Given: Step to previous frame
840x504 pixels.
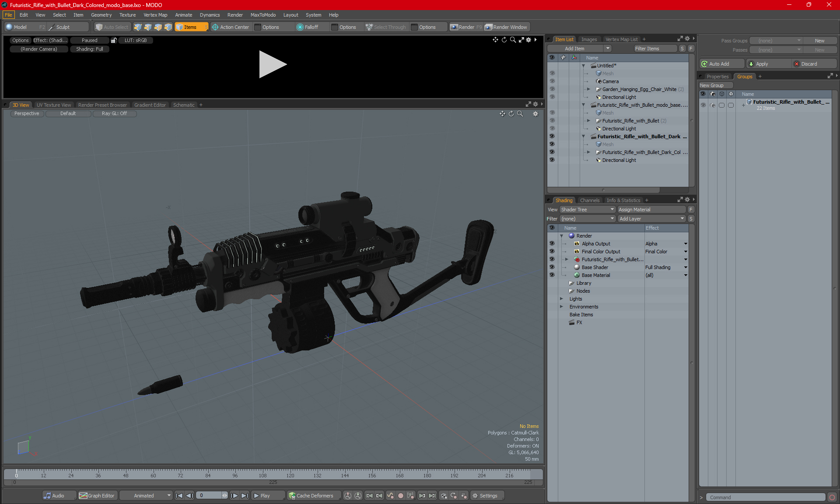Looking at the screenshot, I should click(x=189, y=496).
